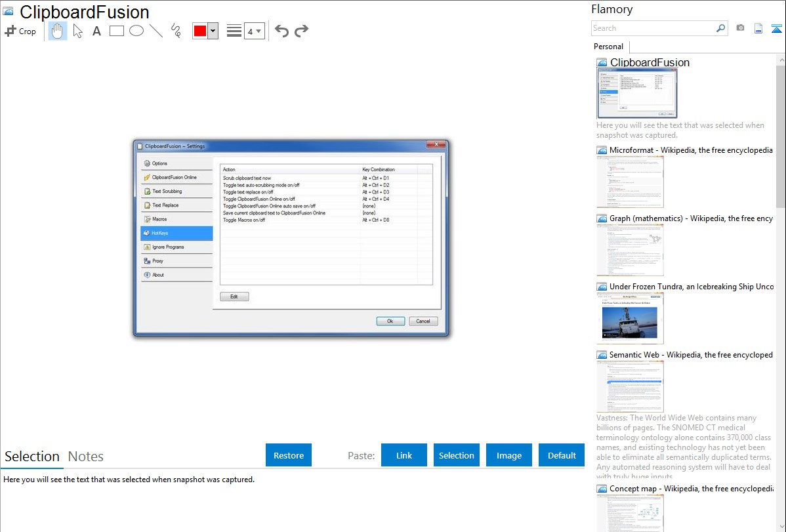Select the freehand draw tool
Image resolution: width=786 pixels, height=532 pixels.
coord(175,31)
